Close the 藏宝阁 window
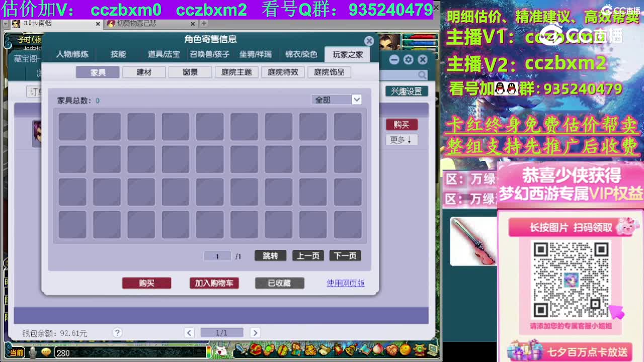Screen dimensions: 644x362 [423, 60]
